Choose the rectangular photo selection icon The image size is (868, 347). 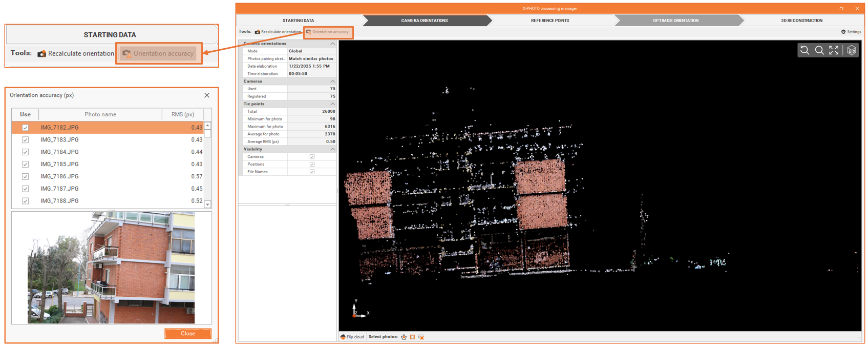click(413, 337)
